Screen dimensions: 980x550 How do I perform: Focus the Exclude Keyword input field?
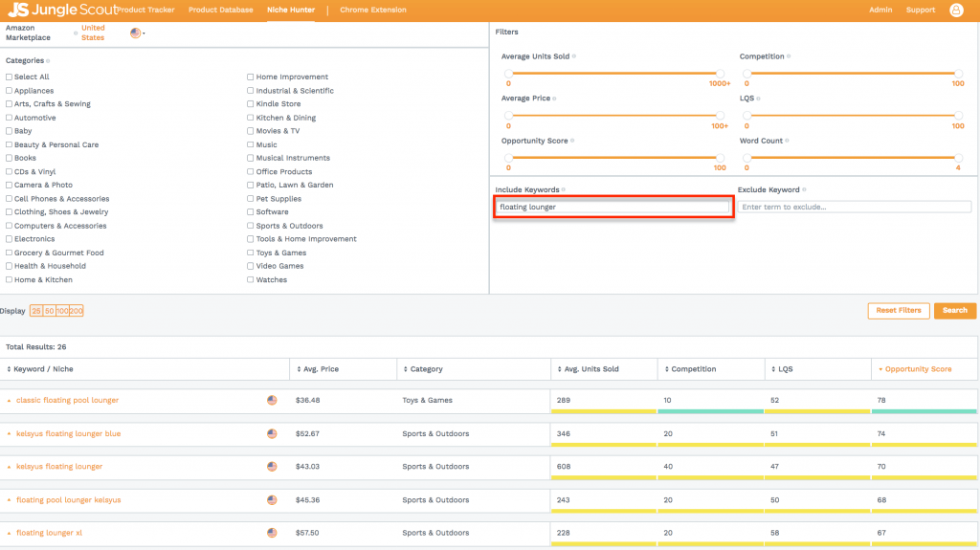[855, 207]
